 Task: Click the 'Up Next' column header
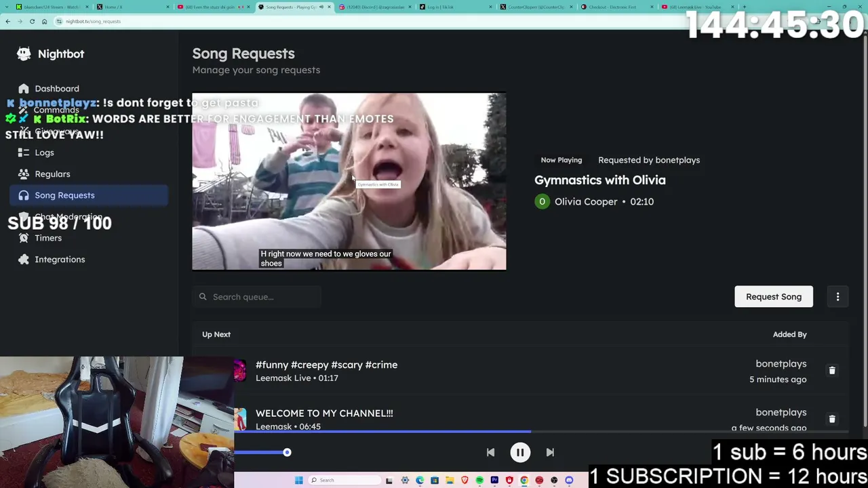click(x=216, y=334)
